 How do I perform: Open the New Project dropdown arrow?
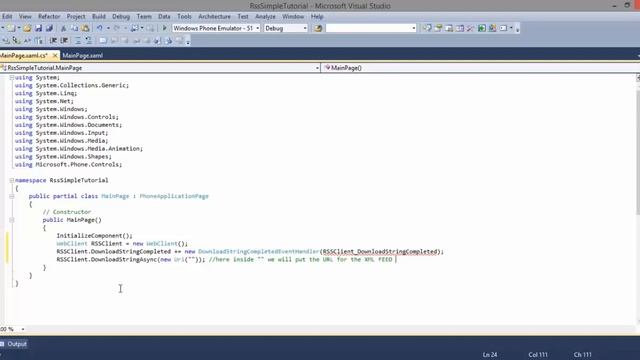point(19,28)
